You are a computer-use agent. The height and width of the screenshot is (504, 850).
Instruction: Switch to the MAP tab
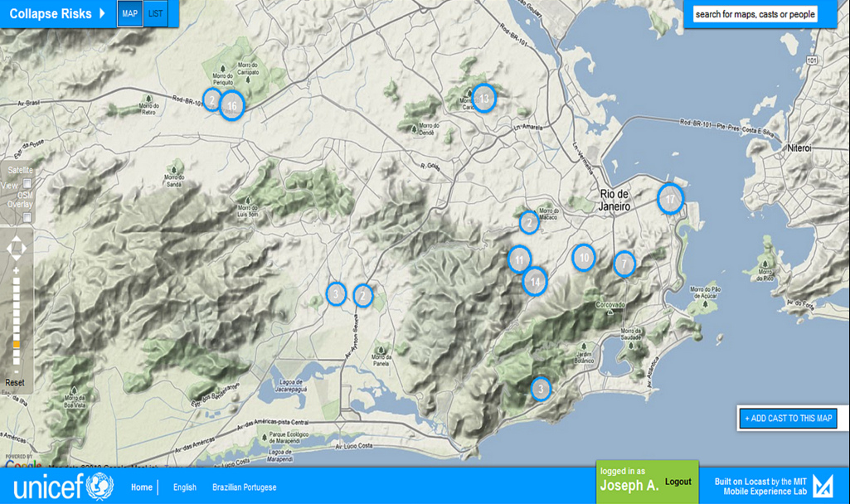click(x=130, y=14)
